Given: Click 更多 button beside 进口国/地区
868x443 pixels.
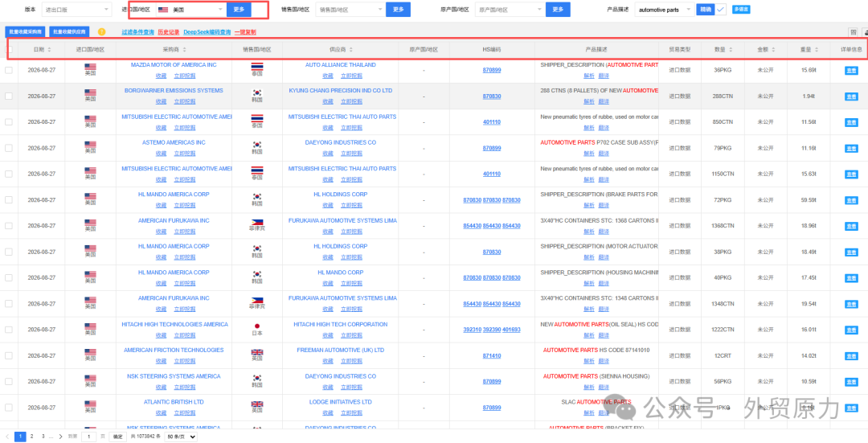Looking at the screenshot, I should (239, 10).
